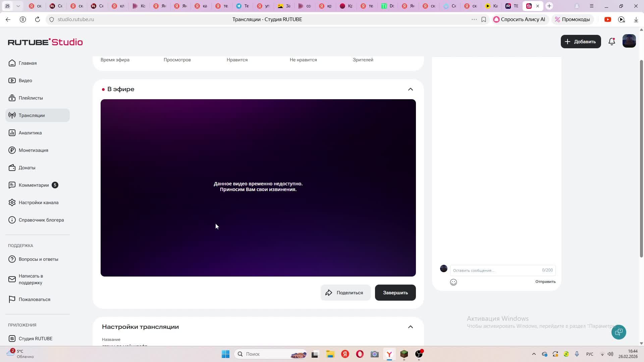The width and height of the screenshot is (644, 362).
Task: Open the teal support chat widget
Action: 619,332
